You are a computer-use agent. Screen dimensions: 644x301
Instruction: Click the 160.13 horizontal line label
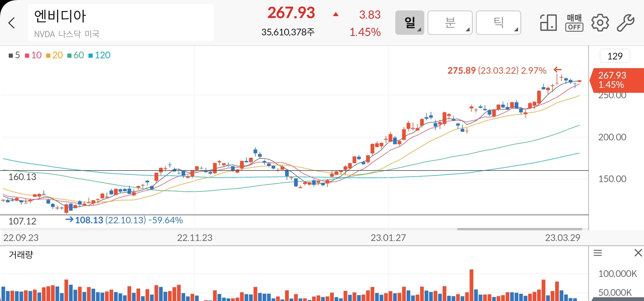tap(22, 177)
